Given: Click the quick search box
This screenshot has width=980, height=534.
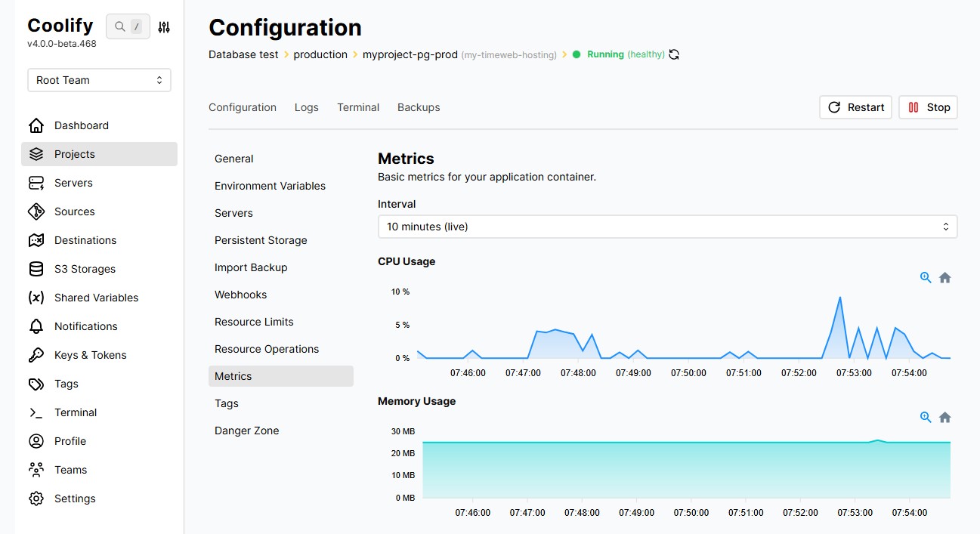Looking at the screenshot, I should click(x=128, y=27).
